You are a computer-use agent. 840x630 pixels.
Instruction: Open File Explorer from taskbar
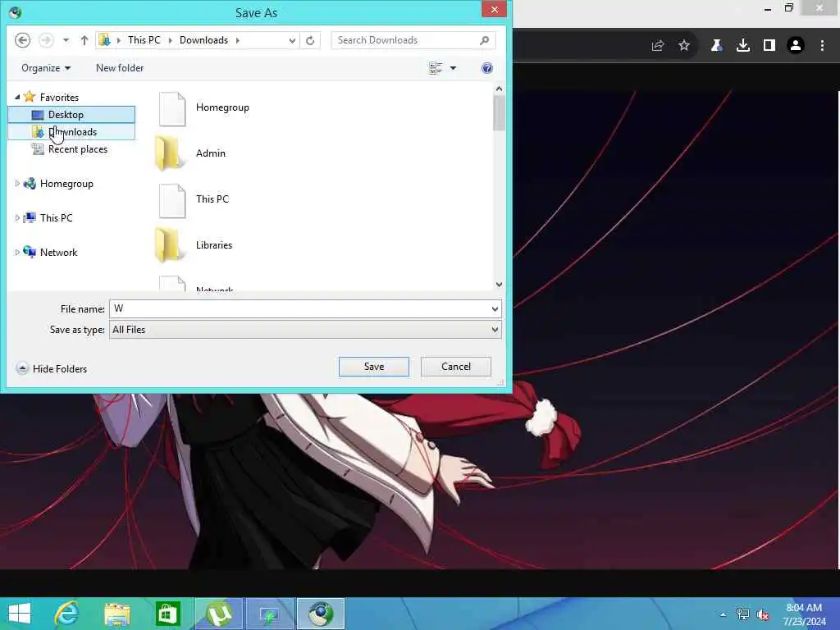coord(116,614)
